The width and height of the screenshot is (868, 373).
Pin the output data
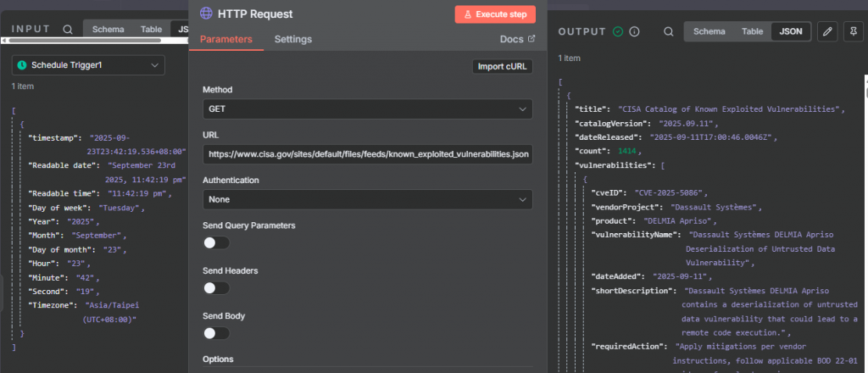(x=850, y=31)
